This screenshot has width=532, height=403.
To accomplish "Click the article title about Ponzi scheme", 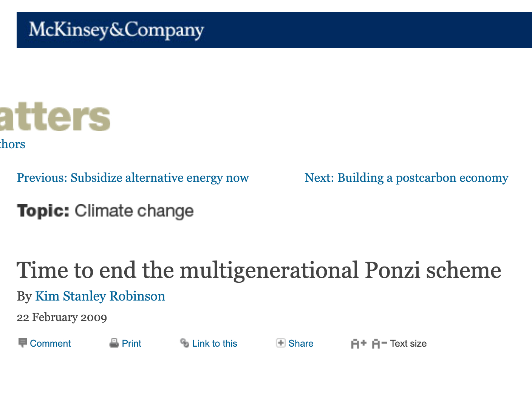I will (259, 270).
